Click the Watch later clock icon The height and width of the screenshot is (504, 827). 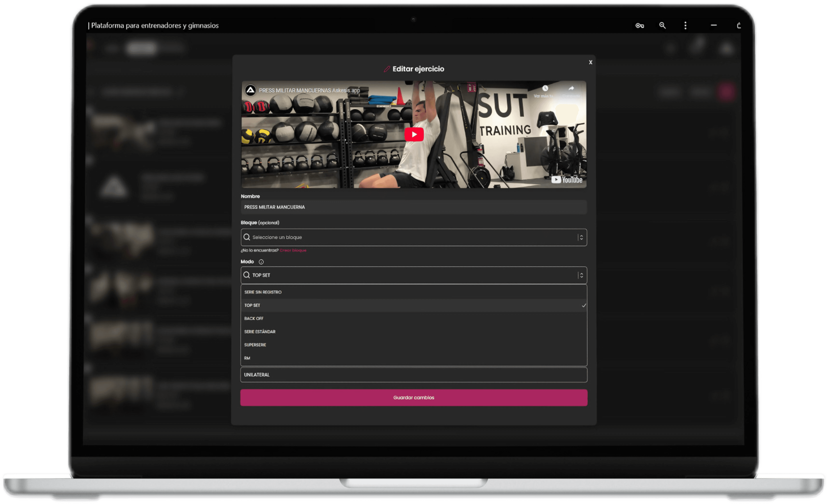point(545,89)
